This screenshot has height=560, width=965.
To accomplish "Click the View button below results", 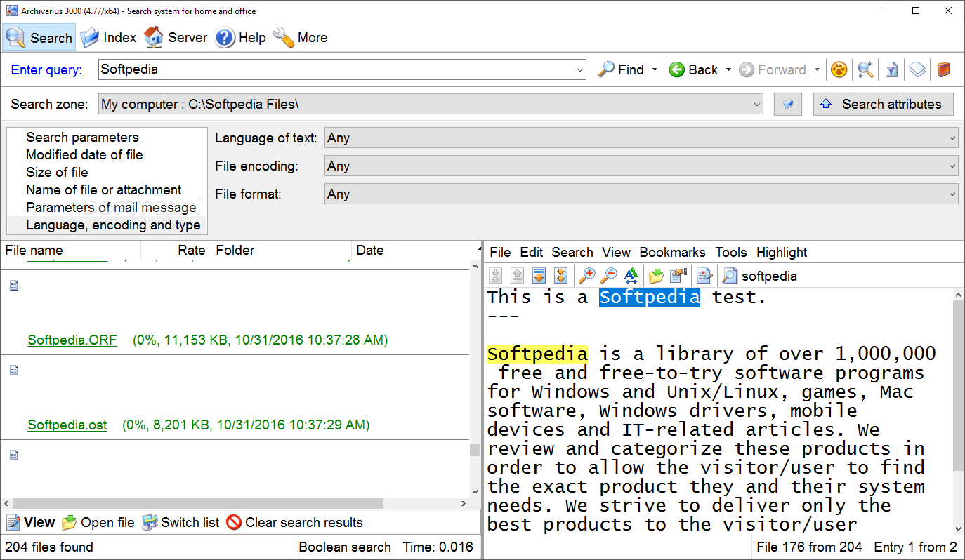I will 30,523.
